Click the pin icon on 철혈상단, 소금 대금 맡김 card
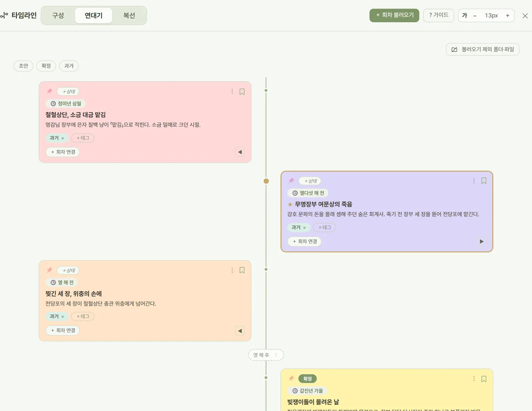The height and width of the screenshot is (411, 532). pyautogui.click(x=49, y=91)
